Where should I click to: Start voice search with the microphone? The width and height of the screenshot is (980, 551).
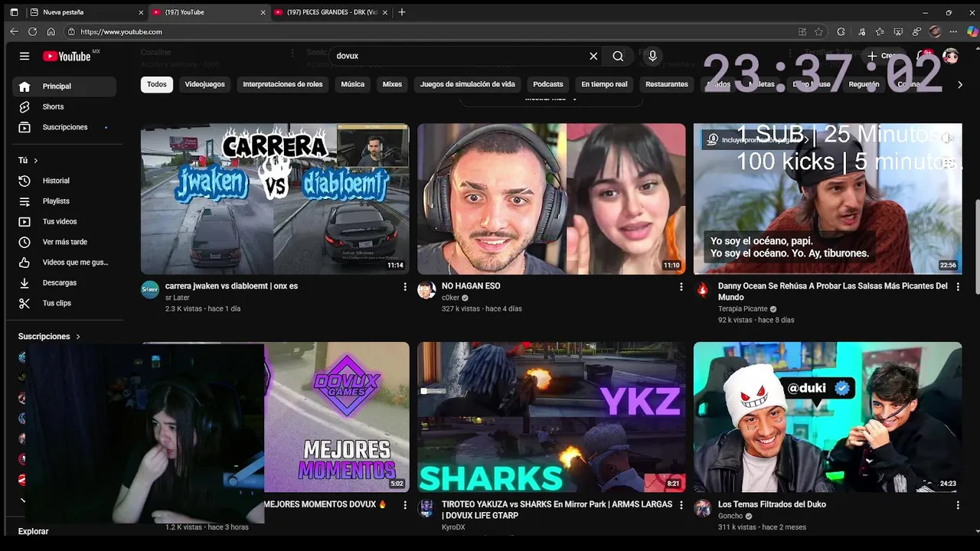(x=652, y=56)
